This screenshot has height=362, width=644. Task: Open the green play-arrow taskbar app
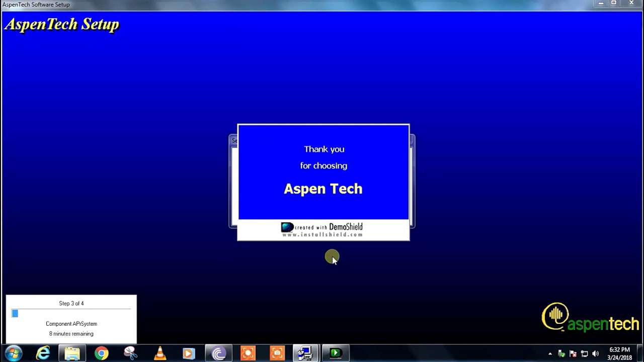[x=335, y=353]
